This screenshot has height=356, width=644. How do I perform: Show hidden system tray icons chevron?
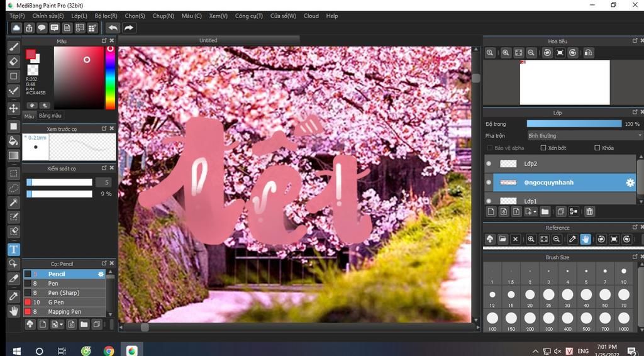click(x=535, y=351)
